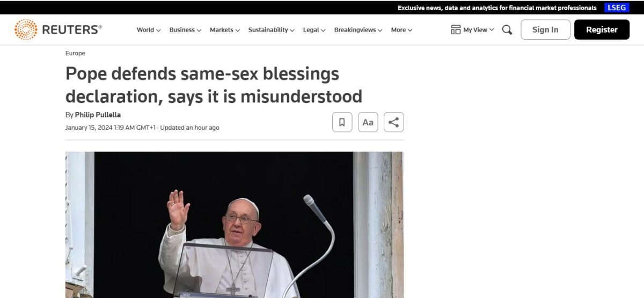Open the Legal menu
Viewport: 644px width, 298px height.
pyautogui.click(x=314, y=30)
